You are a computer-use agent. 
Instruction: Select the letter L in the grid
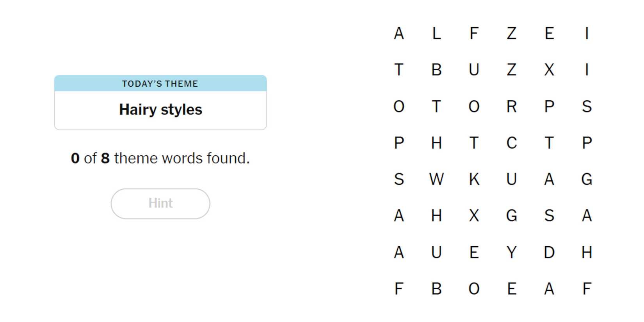436,34
